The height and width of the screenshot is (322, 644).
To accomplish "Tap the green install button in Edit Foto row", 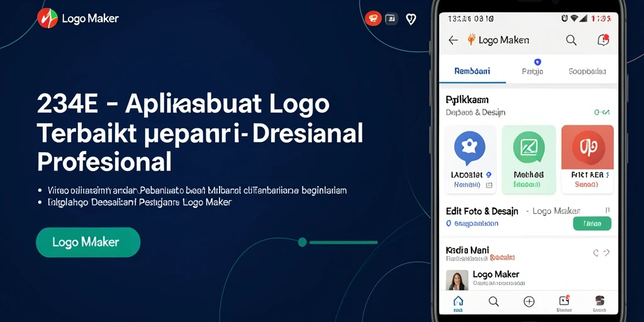I will coord(592,223).
